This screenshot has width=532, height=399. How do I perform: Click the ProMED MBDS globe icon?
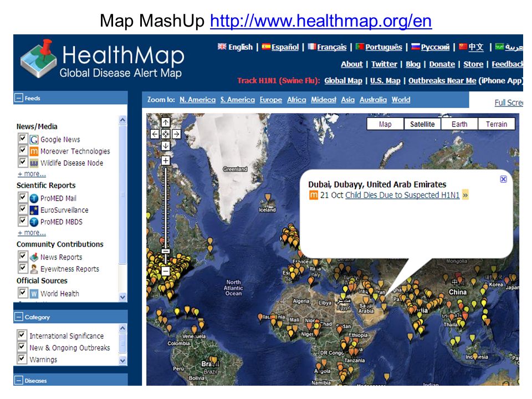(34, 222)
